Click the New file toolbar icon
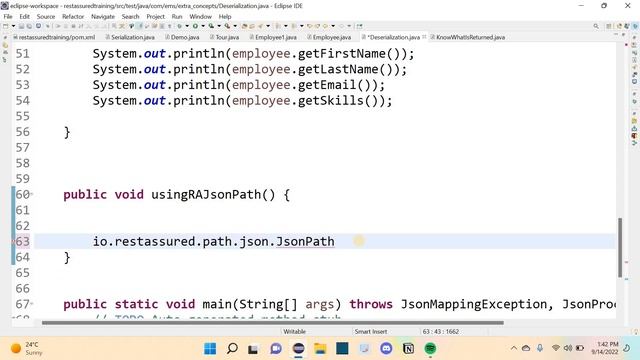The height and width of the screenshot is (360, 640). coord(6,26)
